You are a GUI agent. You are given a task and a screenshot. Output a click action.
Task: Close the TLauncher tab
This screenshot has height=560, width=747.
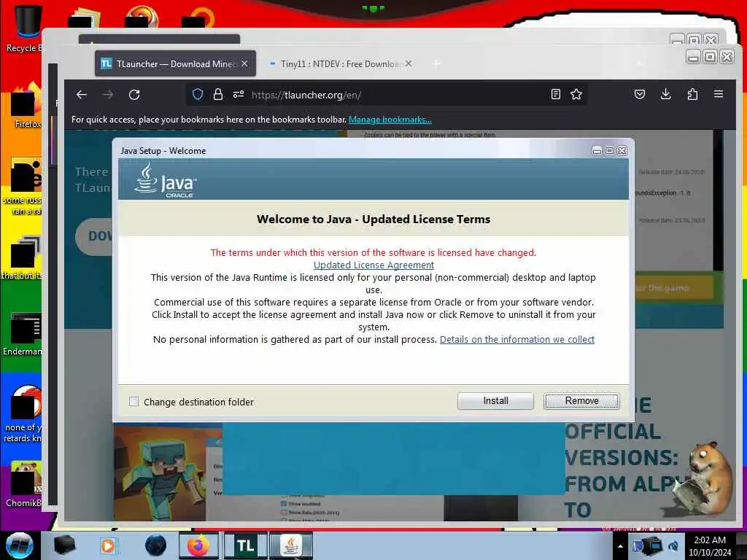(244, 63)
